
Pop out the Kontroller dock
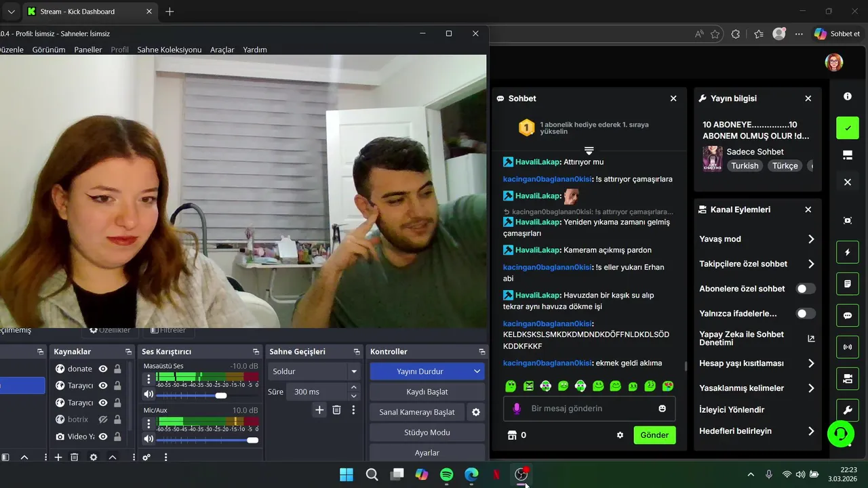(482, 352)
